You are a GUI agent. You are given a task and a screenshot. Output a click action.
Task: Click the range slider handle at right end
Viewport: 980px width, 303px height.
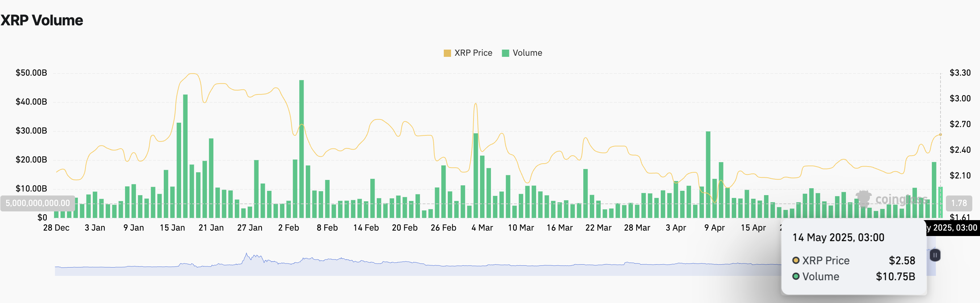(x=935, y=255)
